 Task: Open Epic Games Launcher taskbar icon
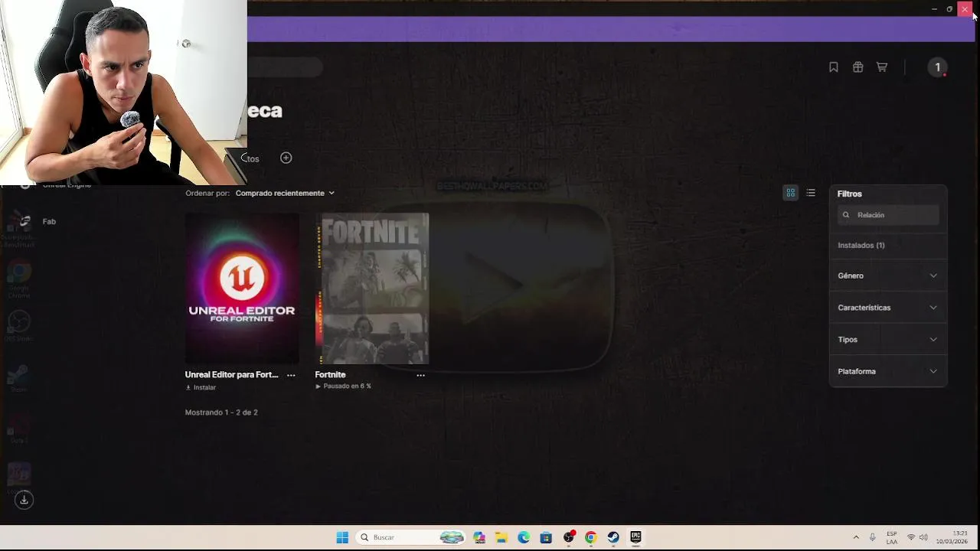click(635, 537)
